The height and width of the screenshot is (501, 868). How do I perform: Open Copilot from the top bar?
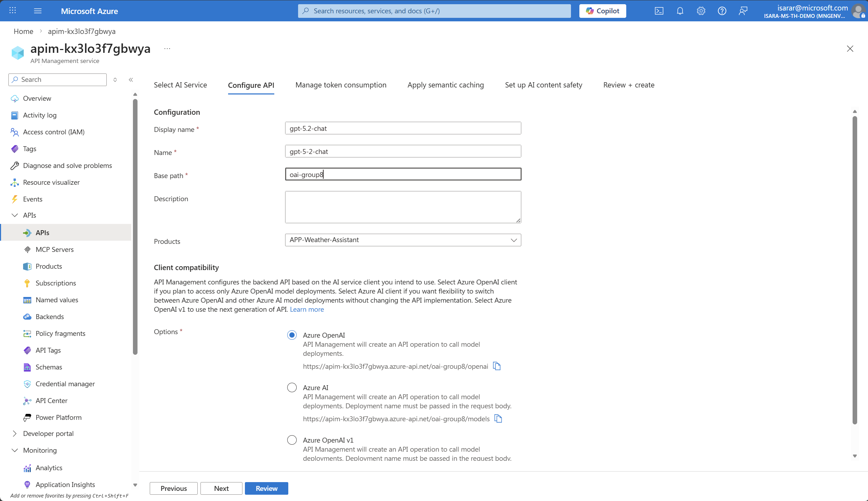point(603,11)
